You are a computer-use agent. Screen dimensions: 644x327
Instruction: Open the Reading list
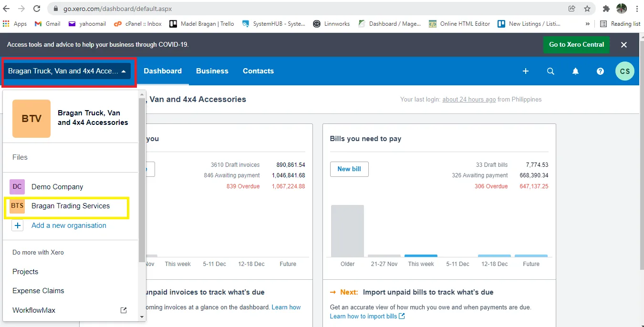pos(620,24)
